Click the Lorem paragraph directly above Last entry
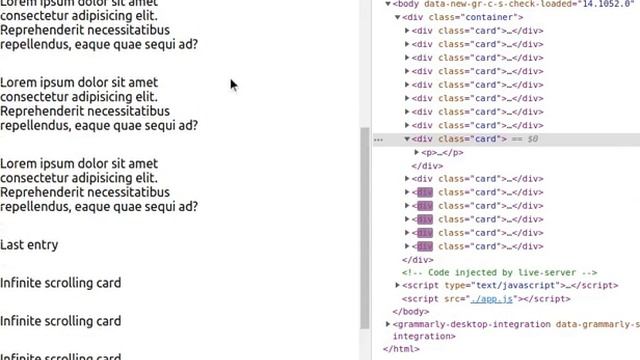The image size is (640, 360). click(99, 185)
